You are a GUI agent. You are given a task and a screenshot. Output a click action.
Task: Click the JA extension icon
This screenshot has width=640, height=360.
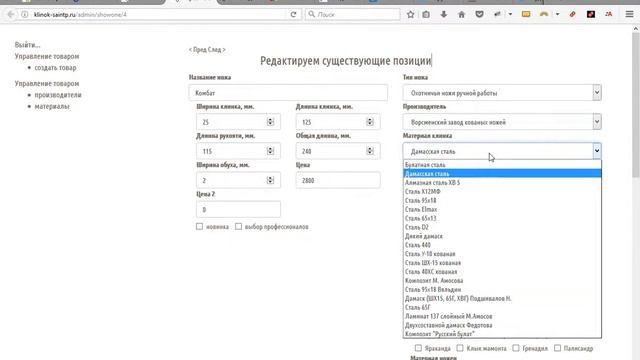(x=609, y=14)
